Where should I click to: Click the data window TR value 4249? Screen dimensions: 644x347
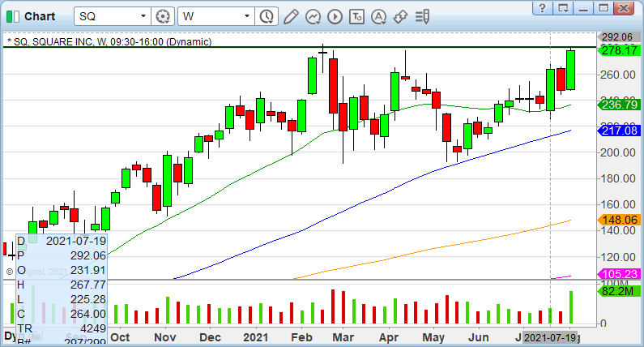point(94,328)
